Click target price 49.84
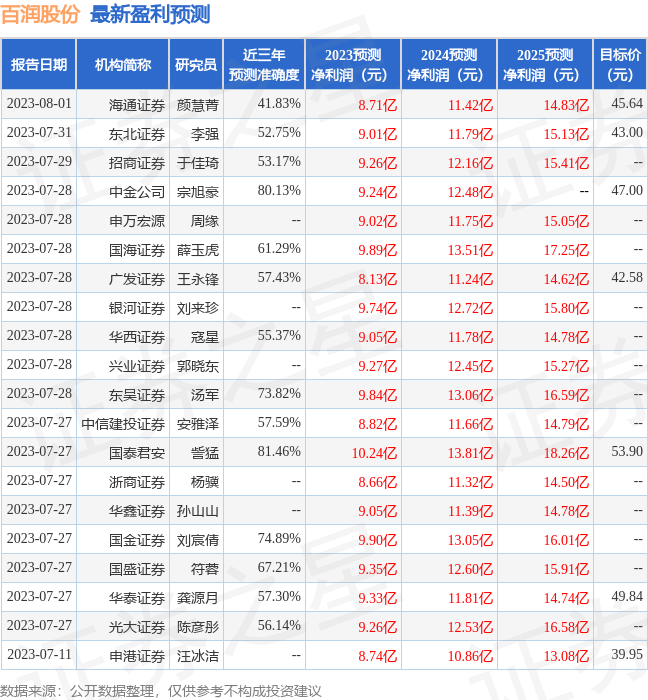The width and height of the screenshot is (648, 700). click(x=627, y=597)
